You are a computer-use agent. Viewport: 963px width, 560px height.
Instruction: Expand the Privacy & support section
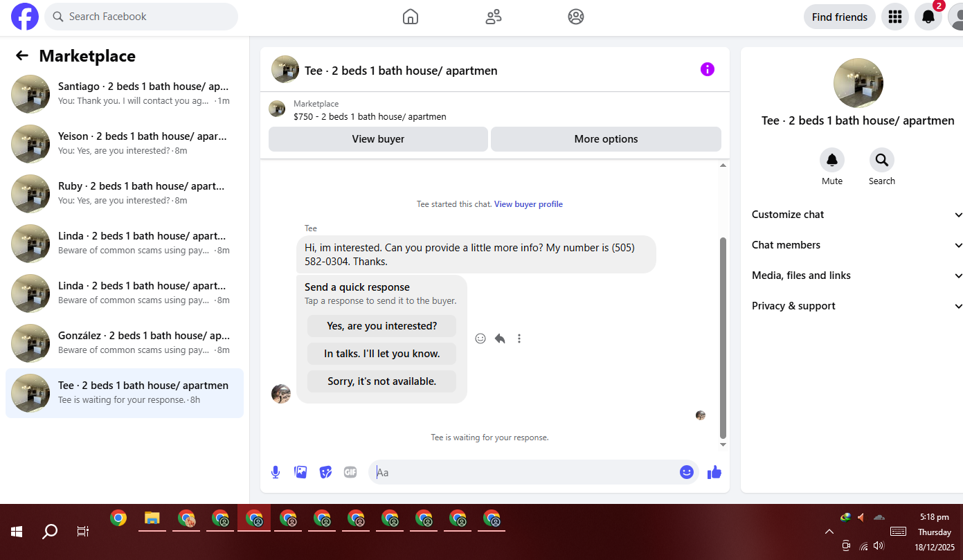(x=856, y=306)
